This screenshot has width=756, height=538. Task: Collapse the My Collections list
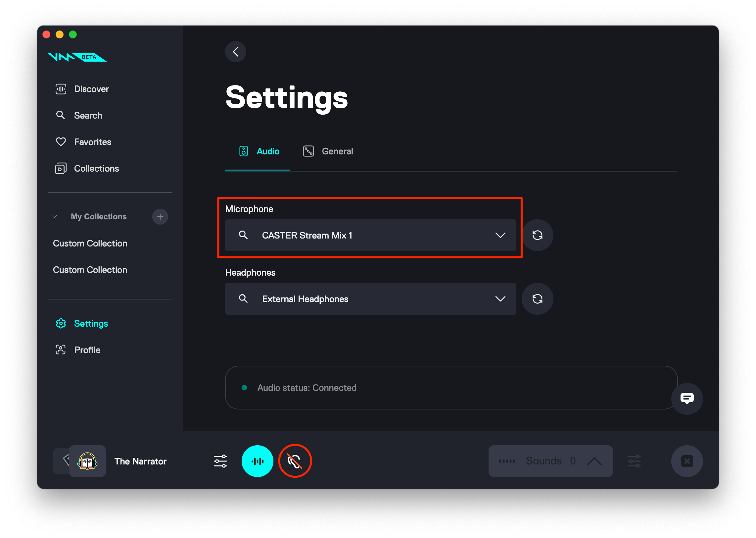point(54,216)
